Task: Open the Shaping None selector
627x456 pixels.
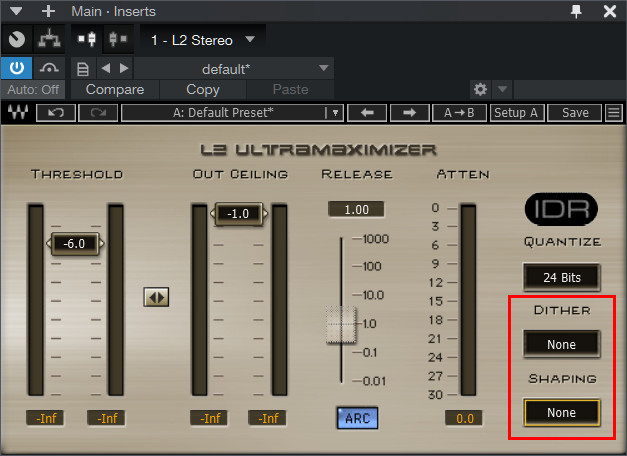Action: coord(561,412)
